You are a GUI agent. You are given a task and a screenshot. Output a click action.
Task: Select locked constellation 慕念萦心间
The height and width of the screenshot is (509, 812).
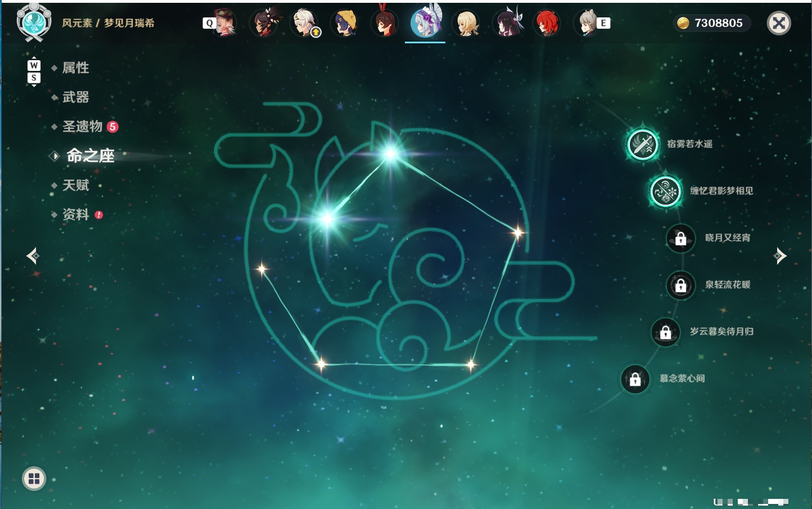click(635, 379)
